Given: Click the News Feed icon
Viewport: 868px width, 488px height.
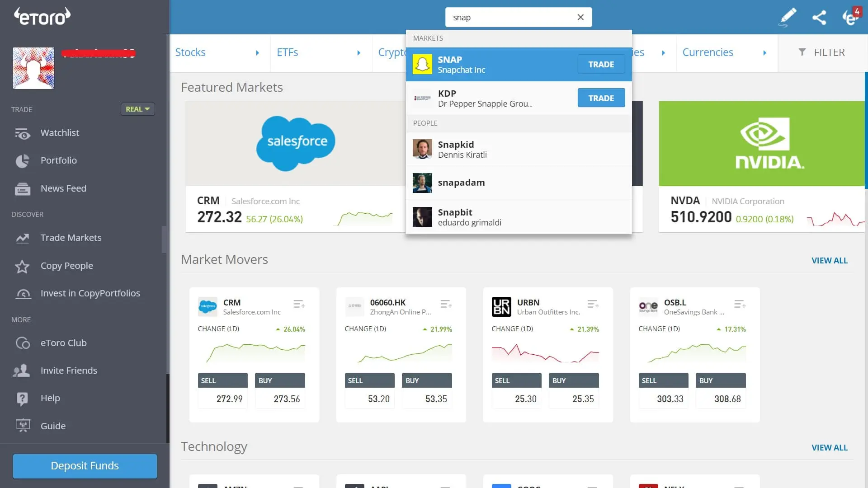Looking at the screenshot, I should point(22,189).
